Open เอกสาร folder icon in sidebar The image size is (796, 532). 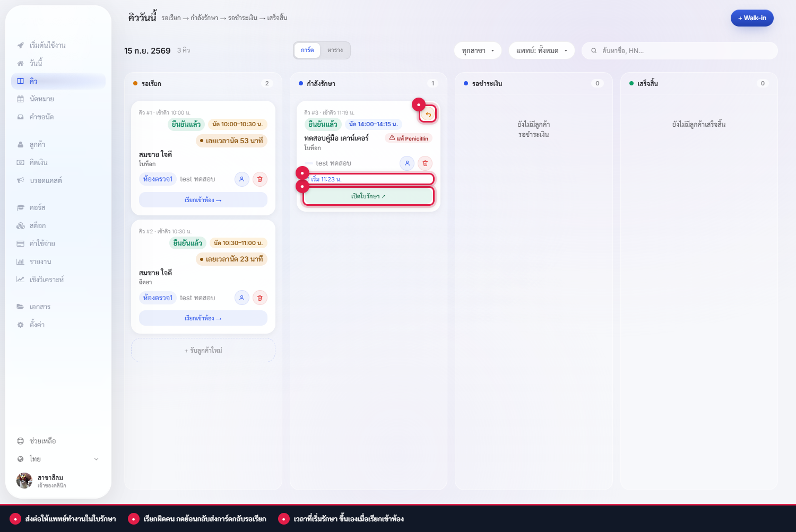[20, 307]
